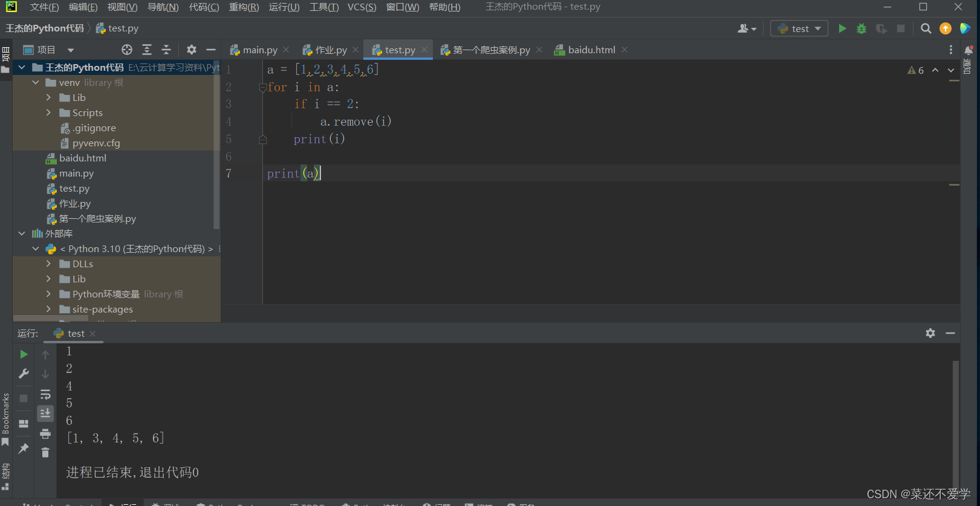Restore layout icon in the run panel
The width and height of the screenshot is (980, 506).
pyautogui.click(x=24, y=424)
